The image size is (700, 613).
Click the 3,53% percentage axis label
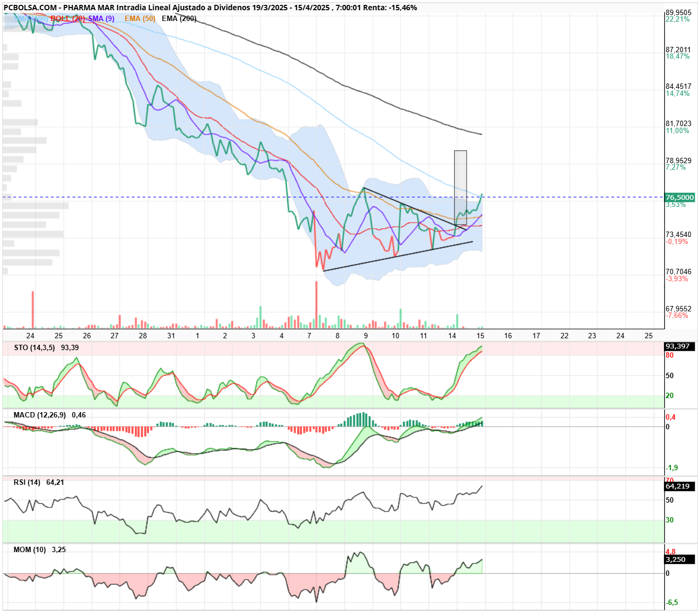(676, 204)
